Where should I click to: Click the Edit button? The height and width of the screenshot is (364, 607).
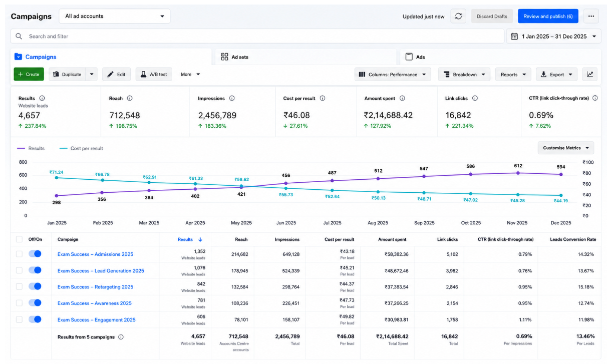pos(117,74)
